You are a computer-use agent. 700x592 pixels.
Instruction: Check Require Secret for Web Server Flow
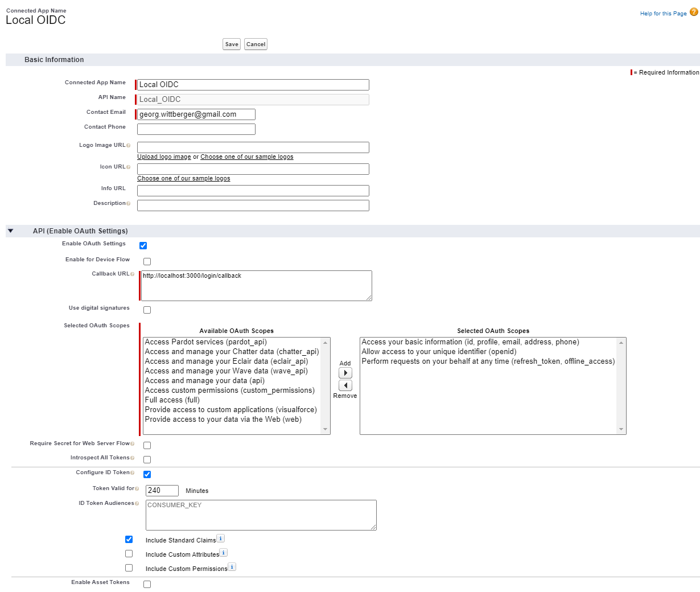(147, 446)
